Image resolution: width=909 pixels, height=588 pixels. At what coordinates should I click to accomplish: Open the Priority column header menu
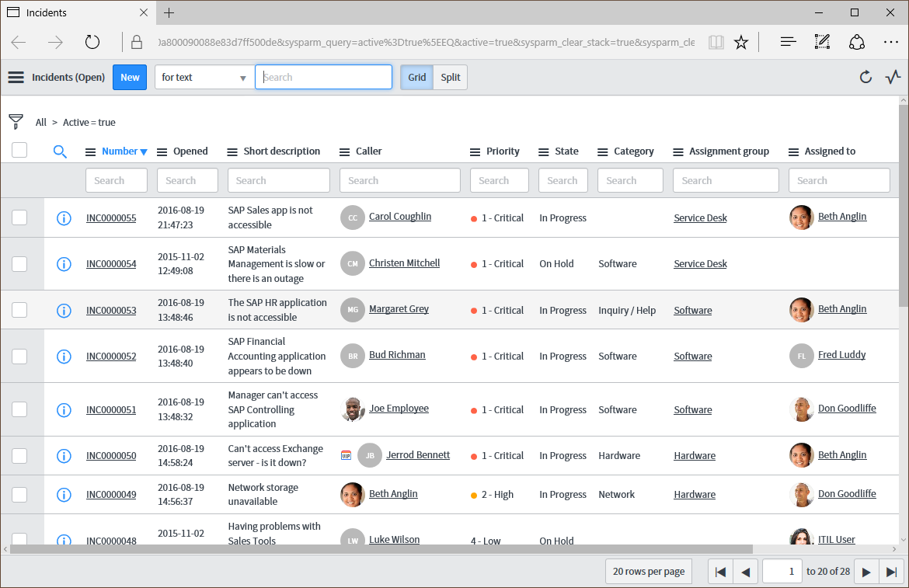[473, 151]
